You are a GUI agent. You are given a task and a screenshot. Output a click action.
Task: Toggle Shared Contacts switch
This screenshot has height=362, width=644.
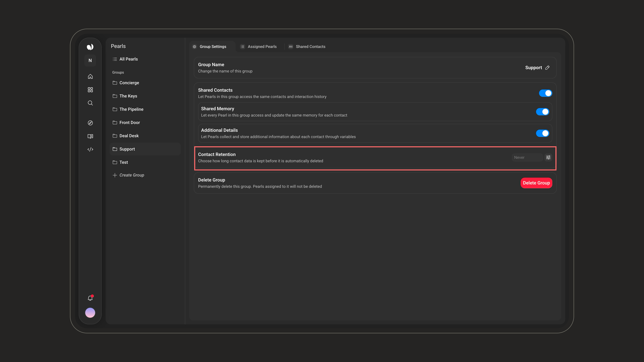coord(546,93)
